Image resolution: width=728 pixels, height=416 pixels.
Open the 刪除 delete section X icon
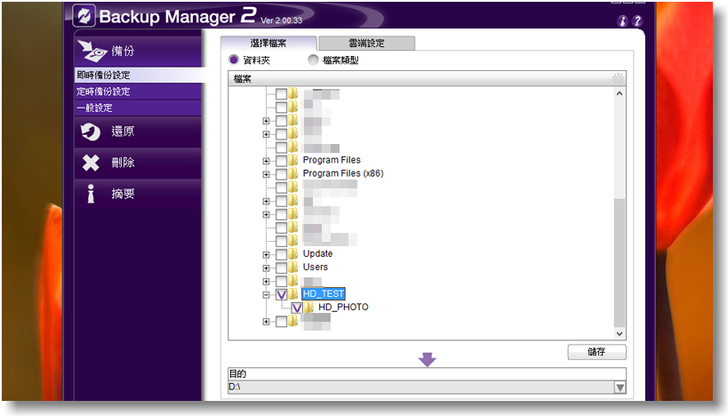point(91,162)
